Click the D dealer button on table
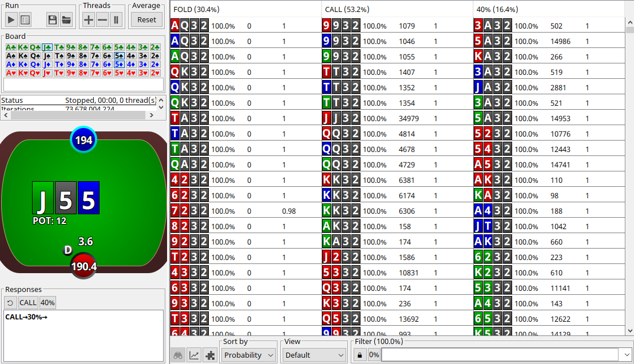This screenshot has width=634, height=364. 68,250
